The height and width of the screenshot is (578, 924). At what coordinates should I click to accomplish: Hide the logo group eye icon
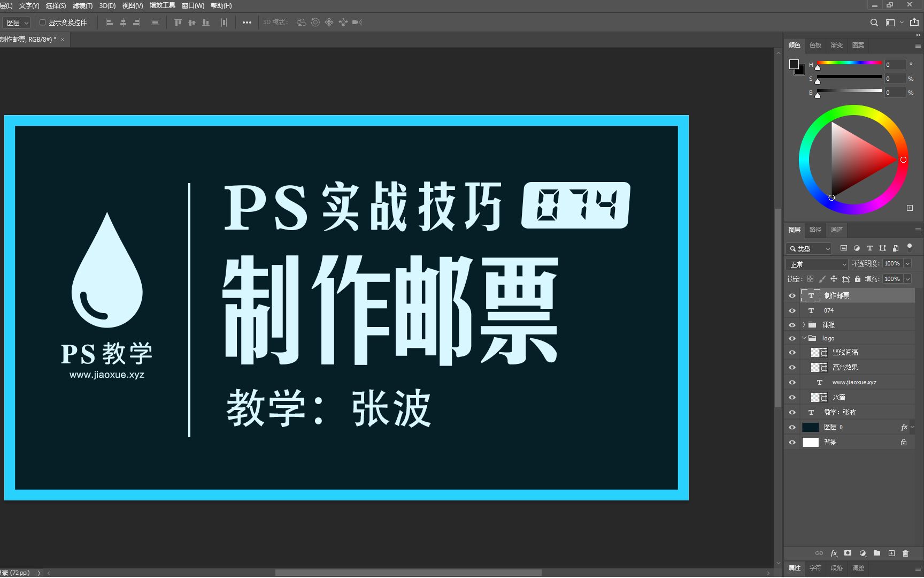pos(792,338)
